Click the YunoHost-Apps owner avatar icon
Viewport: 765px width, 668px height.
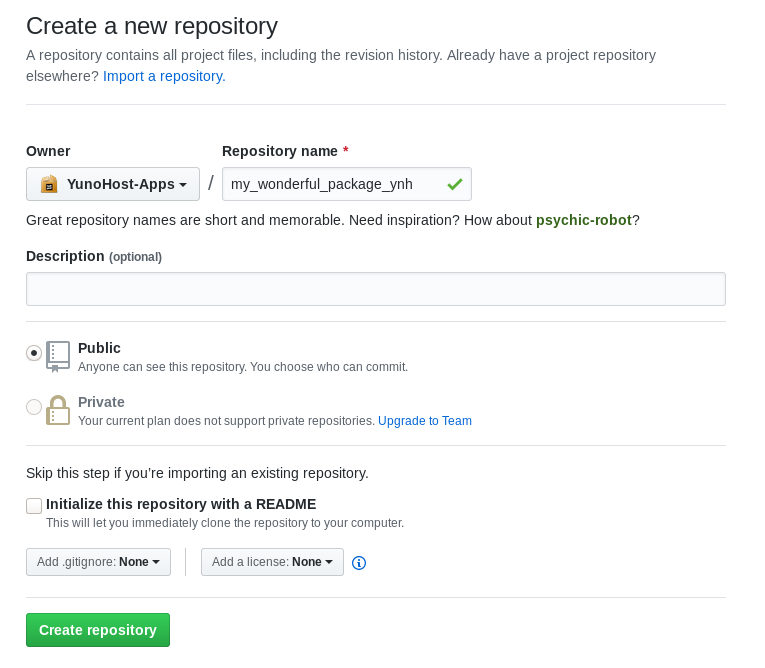pyautogui.click(x=49, y=184)
